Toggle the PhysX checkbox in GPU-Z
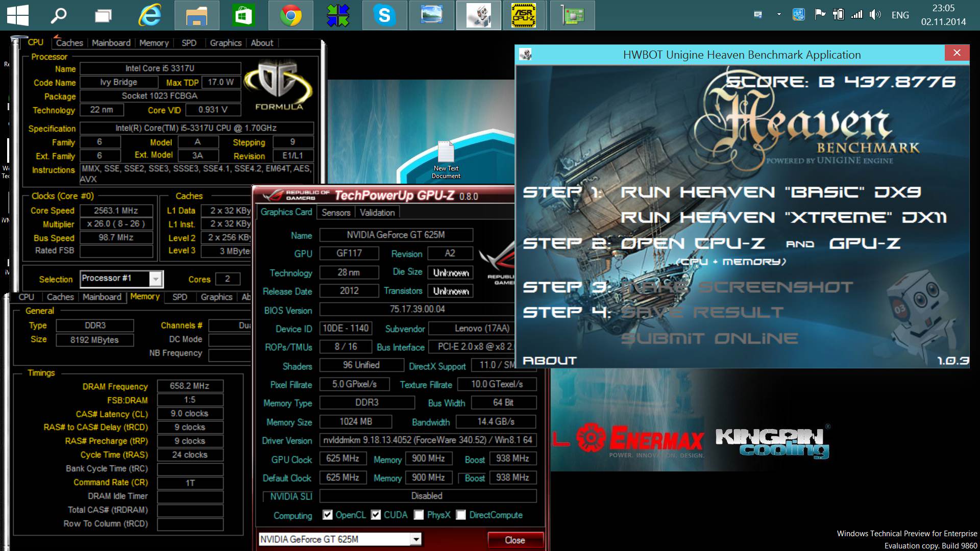The width and height of the screenshot is (980, 551). [419, 515]
